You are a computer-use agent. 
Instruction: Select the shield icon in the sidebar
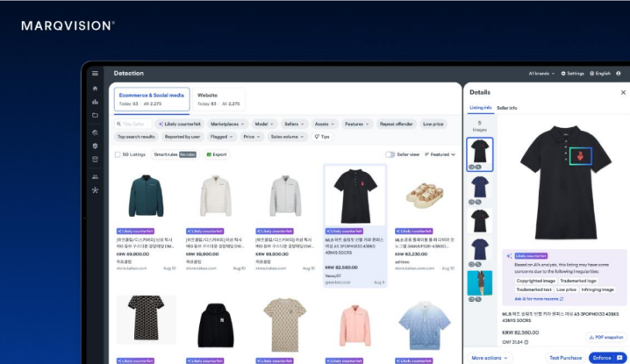point(95,146)
